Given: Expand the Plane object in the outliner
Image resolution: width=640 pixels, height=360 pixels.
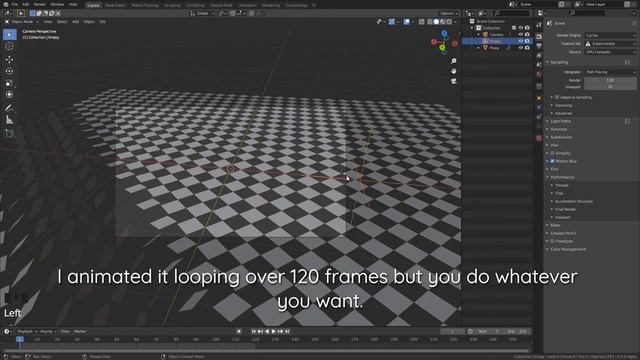Looking at the screenshot, I should [478, 48].
